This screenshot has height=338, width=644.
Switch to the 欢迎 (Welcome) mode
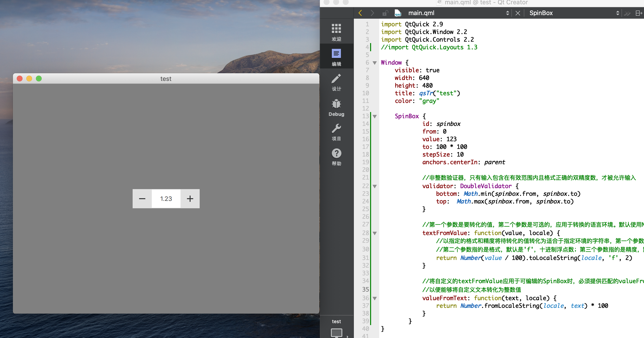coord(336,31)
